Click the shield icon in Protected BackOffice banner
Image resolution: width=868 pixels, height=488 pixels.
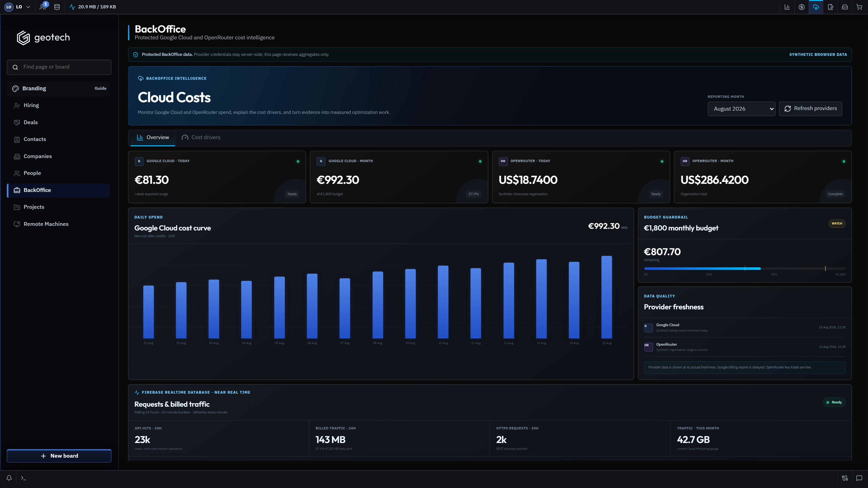[x=135, y=54]
